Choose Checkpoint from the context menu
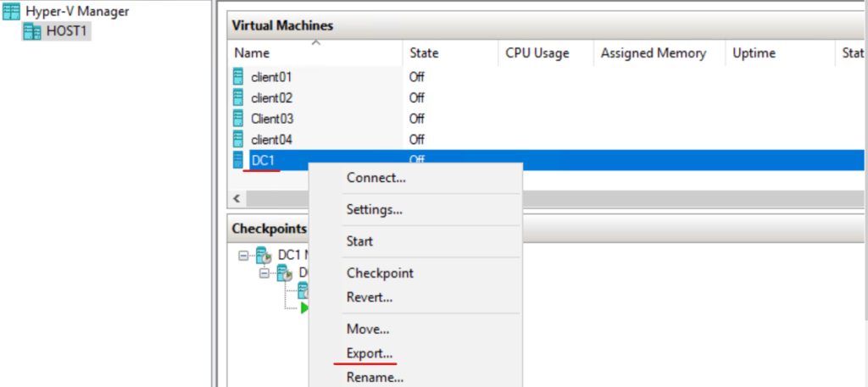Viewport: 868px width, 387px height. point(380,274)
